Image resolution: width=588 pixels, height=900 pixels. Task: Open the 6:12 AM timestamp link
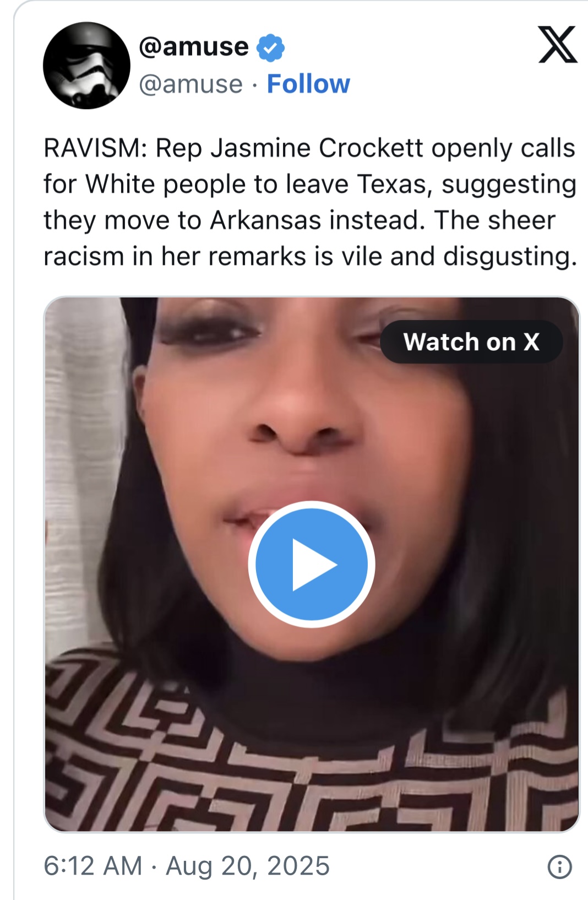pyautogui.click(x=93, y=866)
